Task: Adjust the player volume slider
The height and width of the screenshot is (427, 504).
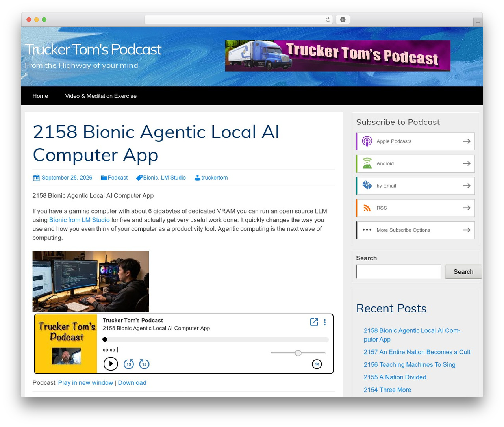Action: [298, 353]
